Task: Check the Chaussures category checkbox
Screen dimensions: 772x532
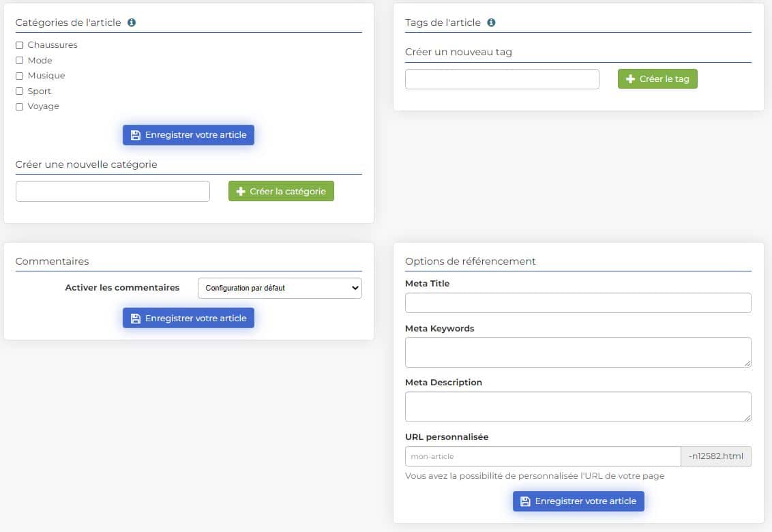Action: [20, 45]
